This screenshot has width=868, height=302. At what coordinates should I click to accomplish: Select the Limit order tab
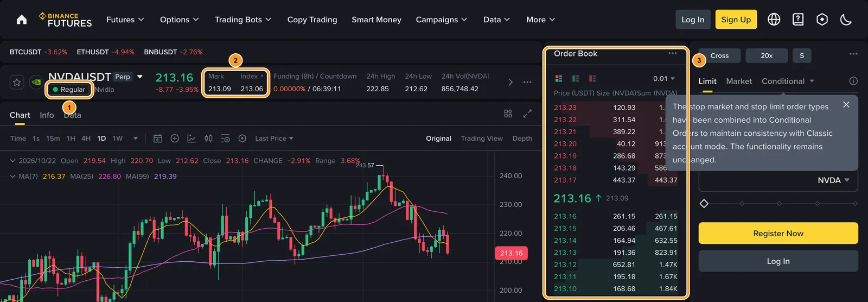pos(707,81)
